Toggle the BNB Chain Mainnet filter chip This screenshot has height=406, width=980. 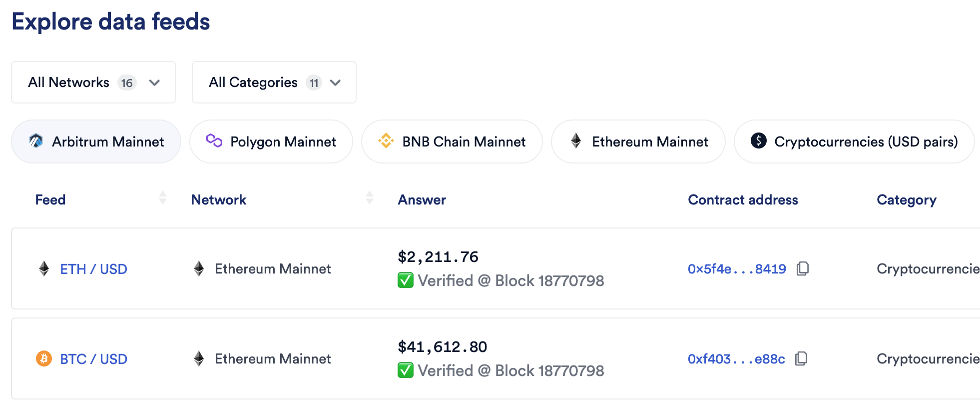(x=452, y=141)
